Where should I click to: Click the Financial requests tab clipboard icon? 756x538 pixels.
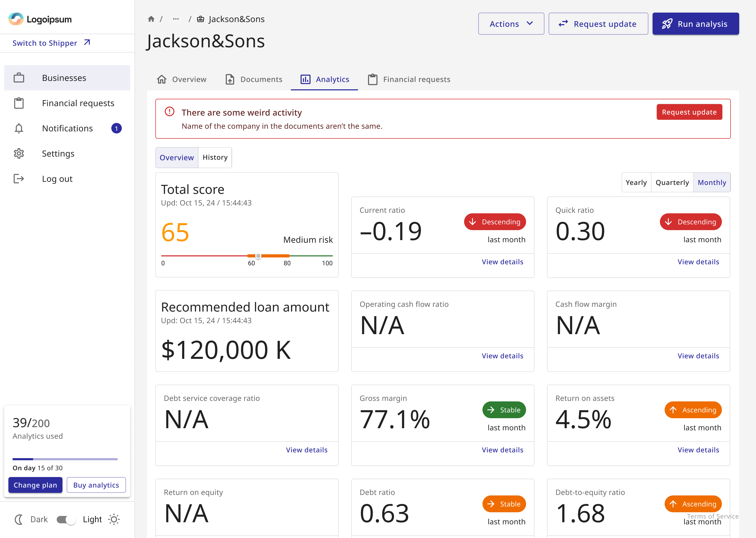point(373,79)
